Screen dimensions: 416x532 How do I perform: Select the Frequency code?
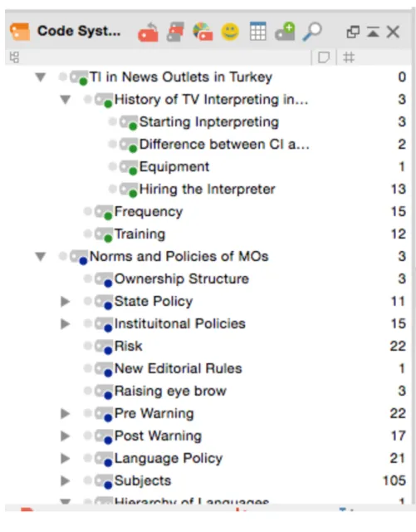(x=149, y=211)
